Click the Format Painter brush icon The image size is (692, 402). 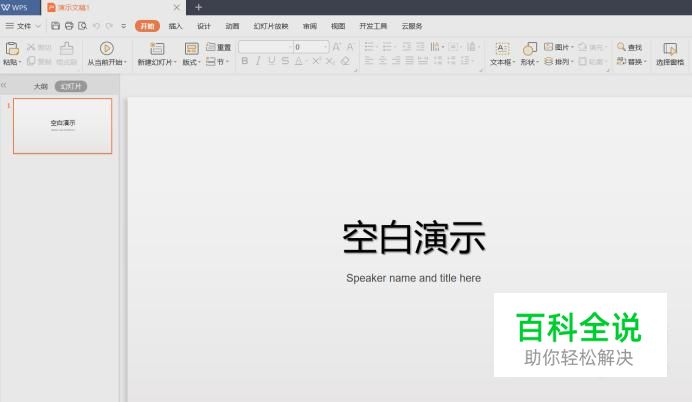tap(67, 48)
